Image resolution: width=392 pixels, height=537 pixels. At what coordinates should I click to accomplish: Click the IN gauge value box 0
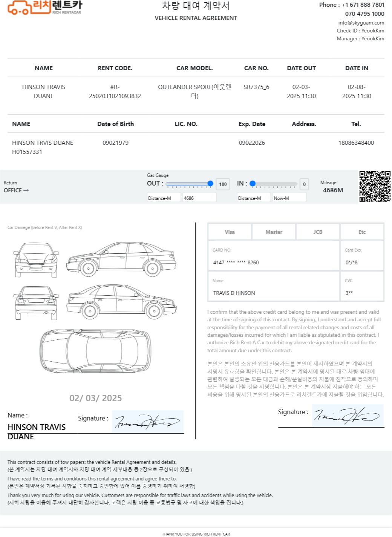point(304,184)
